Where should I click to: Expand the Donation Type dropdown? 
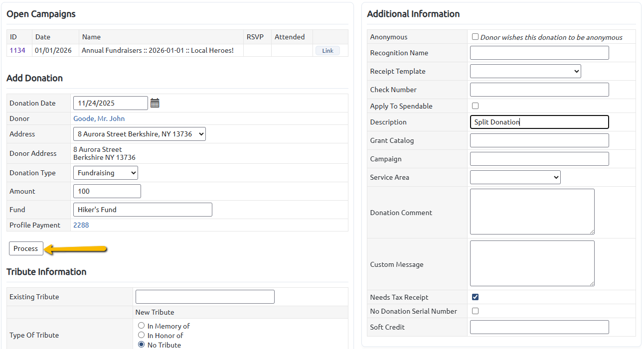coord(106,173)
